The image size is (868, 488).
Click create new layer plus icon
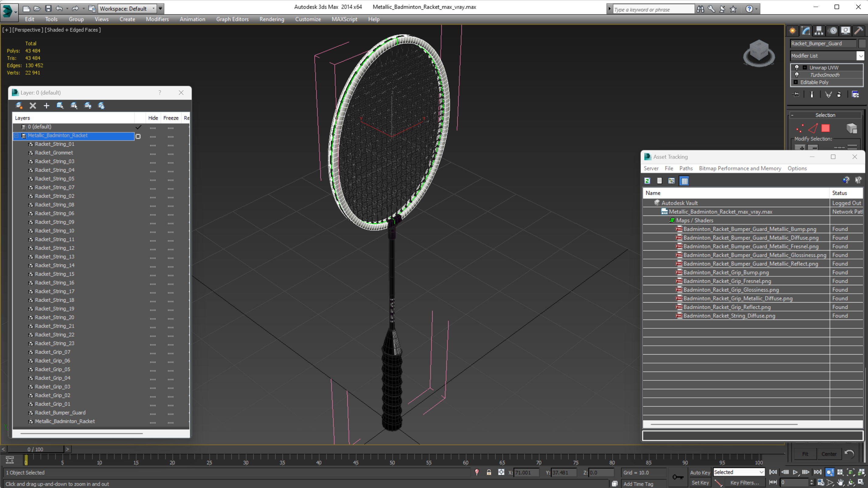click(x=47, y=106)
